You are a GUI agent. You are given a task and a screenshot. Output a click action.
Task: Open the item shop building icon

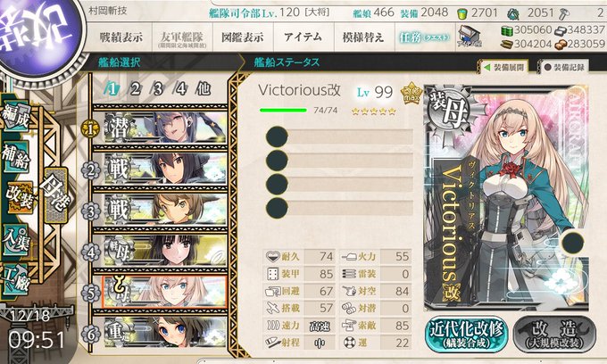469,37
